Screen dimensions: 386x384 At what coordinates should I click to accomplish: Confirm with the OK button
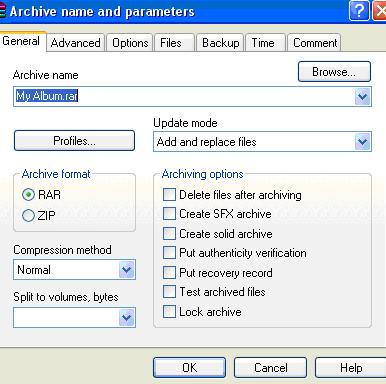(x=189, y=368)
